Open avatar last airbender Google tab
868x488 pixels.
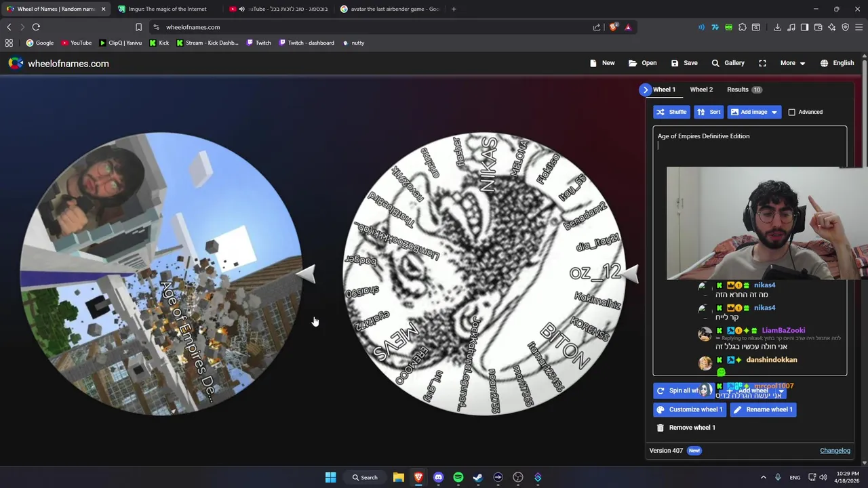pos(390,9)
